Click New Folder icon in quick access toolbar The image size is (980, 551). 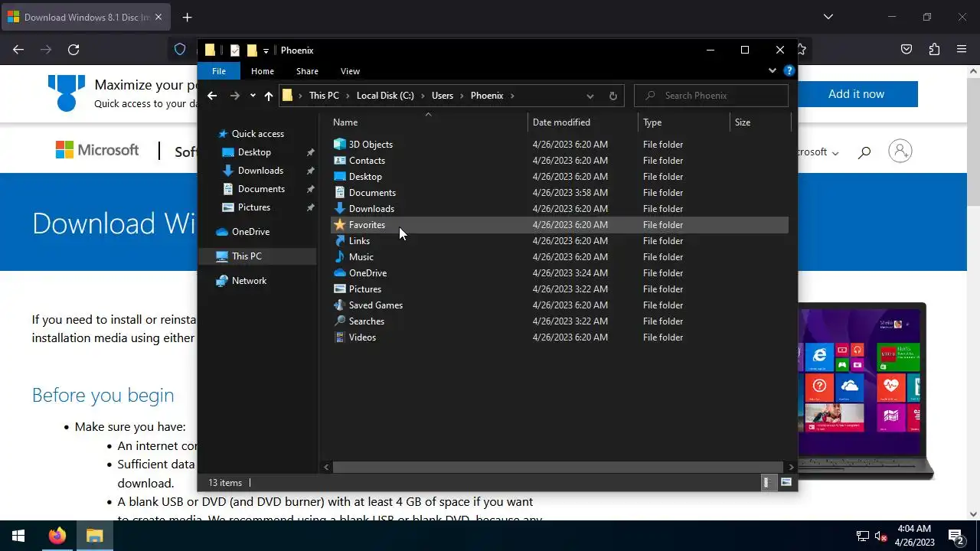pyautogui.click(x=251, y=51)
